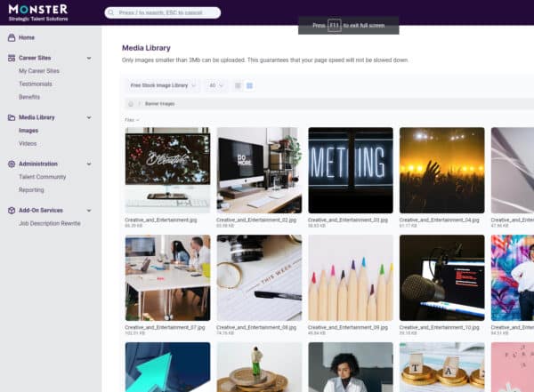
Task: Select the neon Meeting sign thumbnail
Action: (x=351, y=170)
